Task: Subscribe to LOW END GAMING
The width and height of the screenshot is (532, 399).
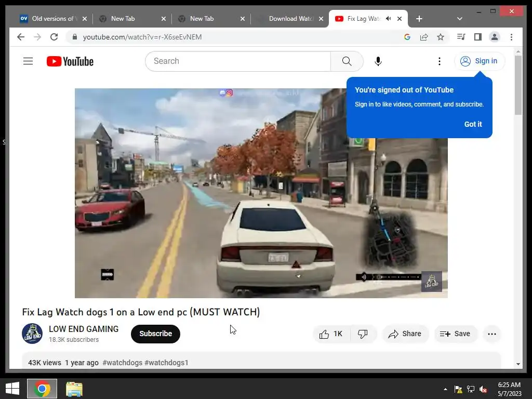Action: [x=155, y=334]
